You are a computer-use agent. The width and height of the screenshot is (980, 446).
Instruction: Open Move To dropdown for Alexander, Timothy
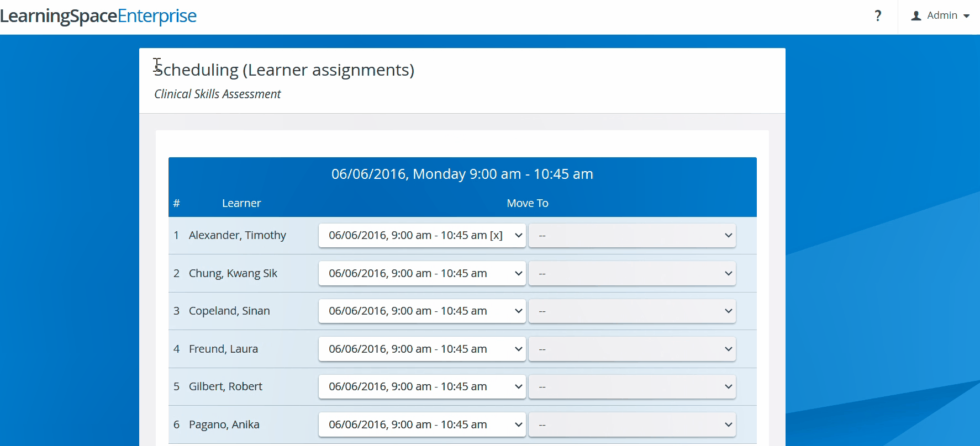coord(632,236)
